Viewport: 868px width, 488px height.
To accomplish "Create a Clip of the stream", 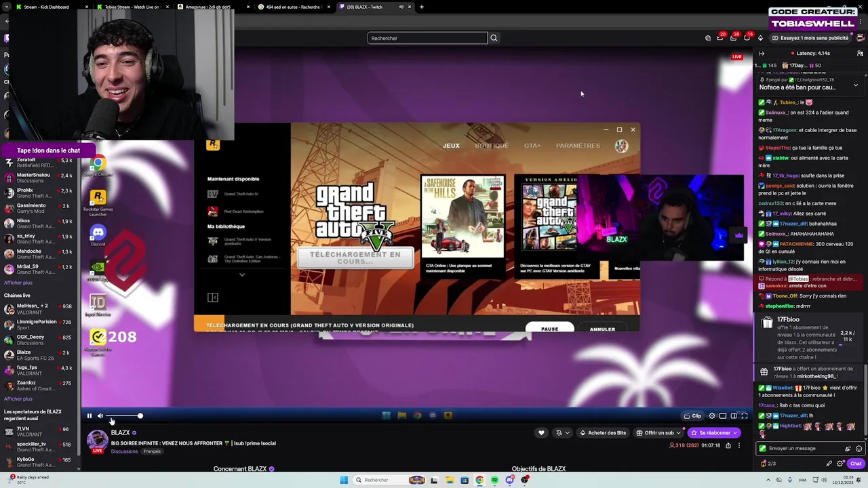I will click(x=693, y=416).
